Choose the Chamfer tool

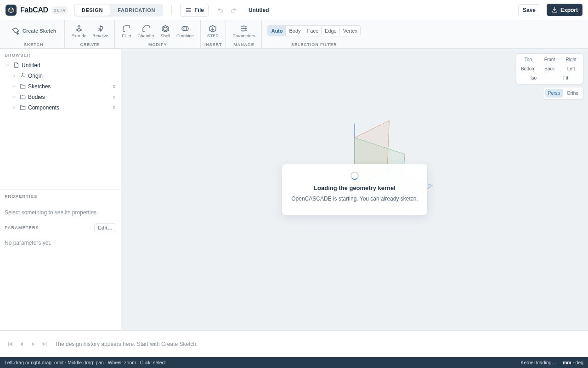(x=146, y=31)
